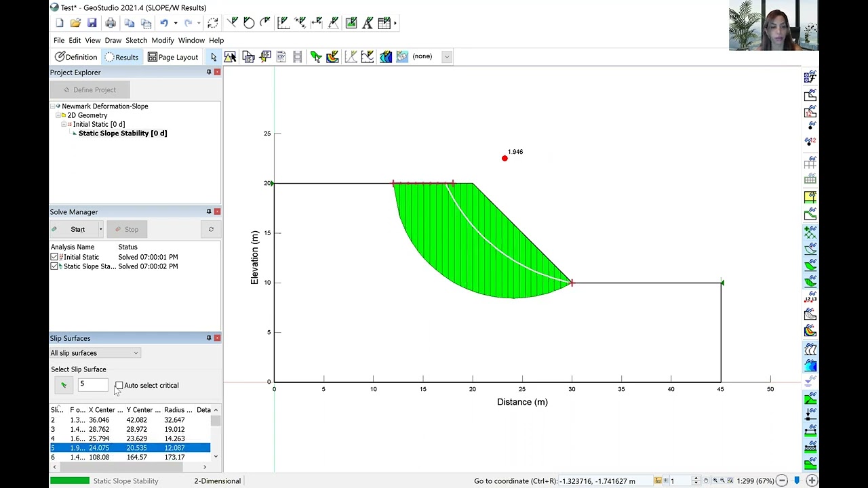The image size is (868, 488).
Task: Switch to the Definition view
Action: tap(76, 57)
